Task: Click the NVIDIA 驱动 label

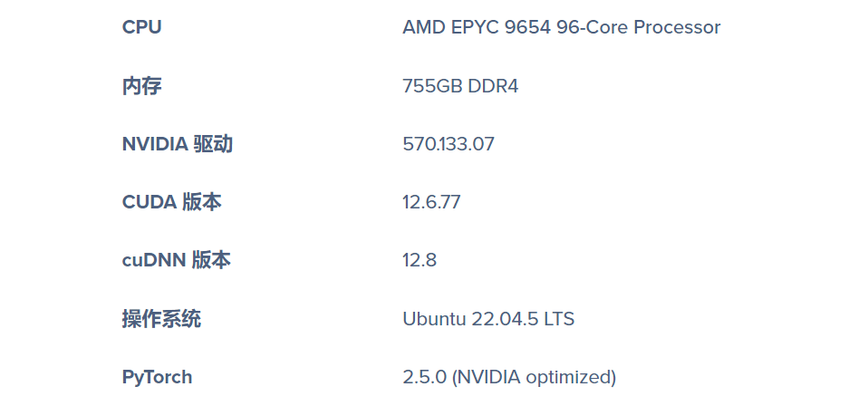Action: point(177,144)
